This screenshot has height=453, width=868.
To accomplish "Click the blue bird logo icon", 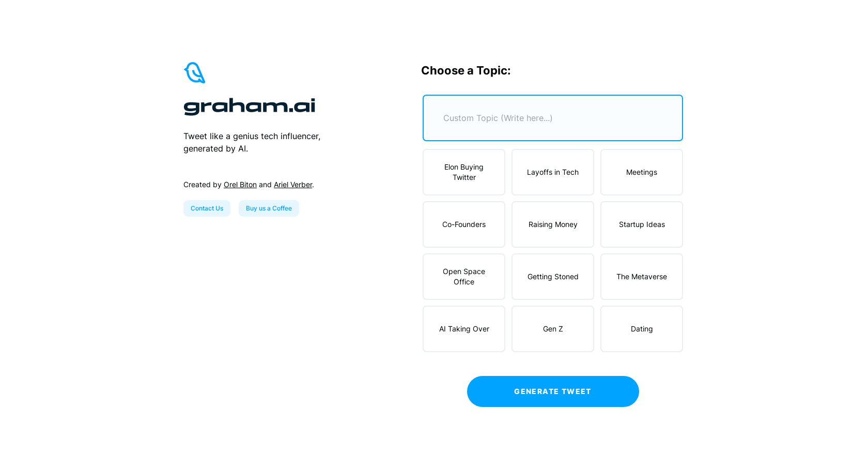I will (195, 73).
